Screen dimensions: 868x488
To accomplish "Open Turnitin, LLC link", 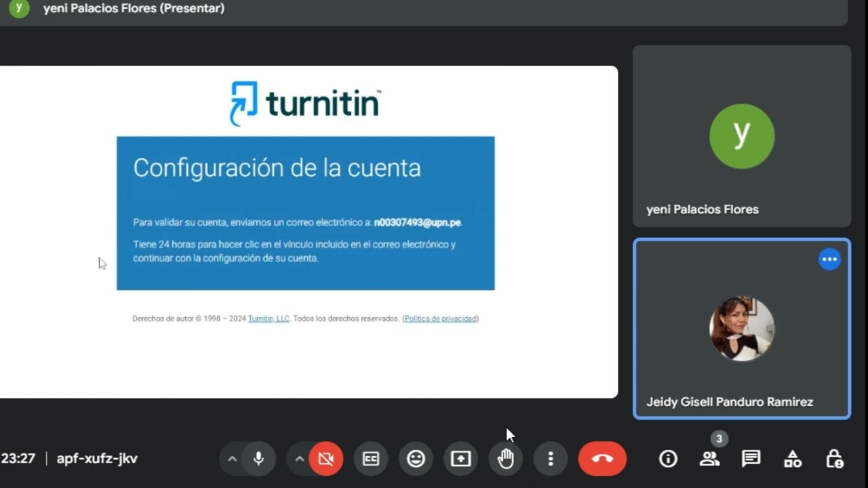I will pyautogui.click(x=269, y=319).
